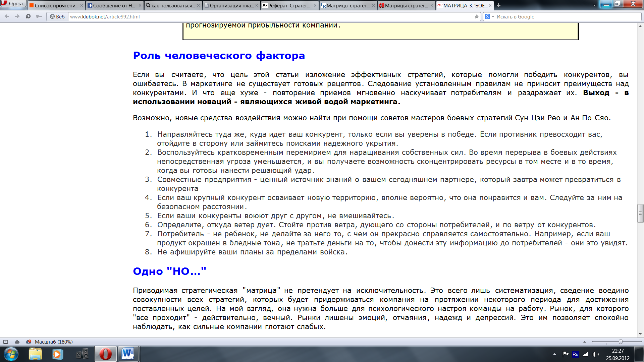Open the closed tabs list dropdown
This screenshot has width=644, height=362.
coord(594,5)
